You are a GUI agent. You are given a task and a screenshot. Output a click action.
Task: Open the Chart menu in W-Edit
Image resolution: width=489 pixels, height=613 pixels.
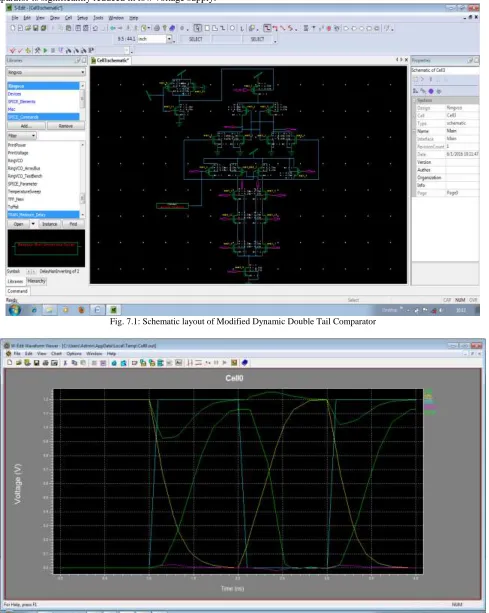click(56, 353)
